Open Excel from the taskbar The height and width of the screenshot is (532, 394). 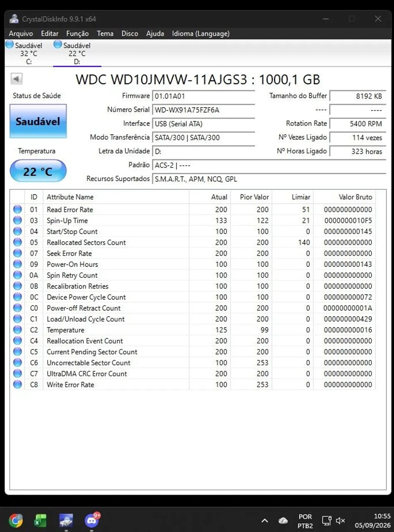point(41,520)
